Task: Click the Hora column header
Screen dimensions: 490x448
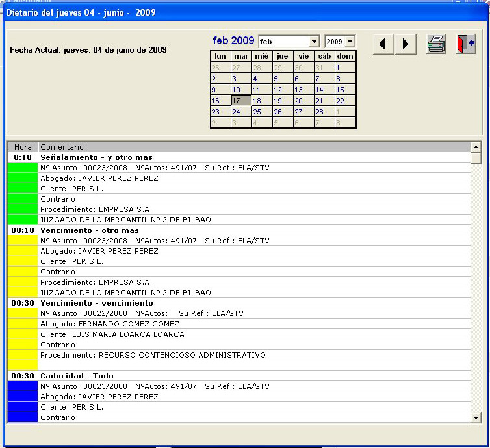Action: tap(23, 147)
